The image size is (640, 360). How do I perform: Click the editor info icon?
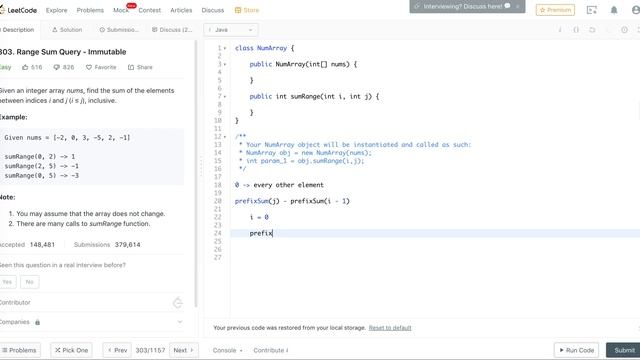tap(560, 30)
